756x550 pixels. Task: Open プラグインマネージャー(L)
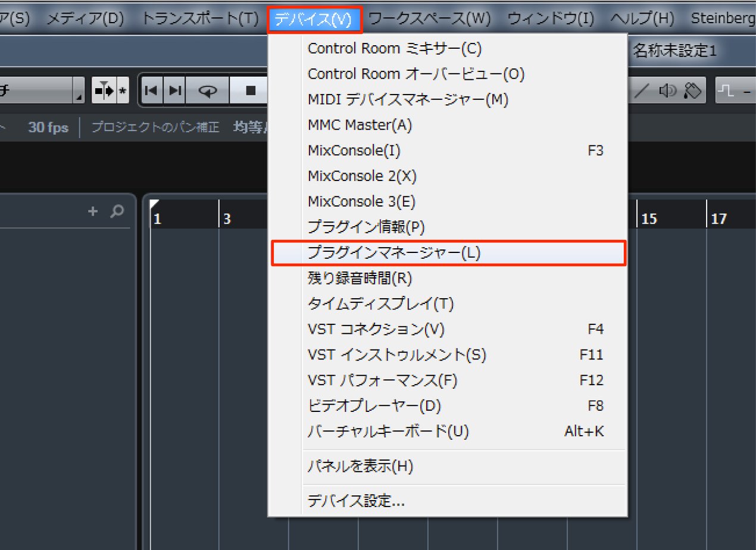pos(448,253)
